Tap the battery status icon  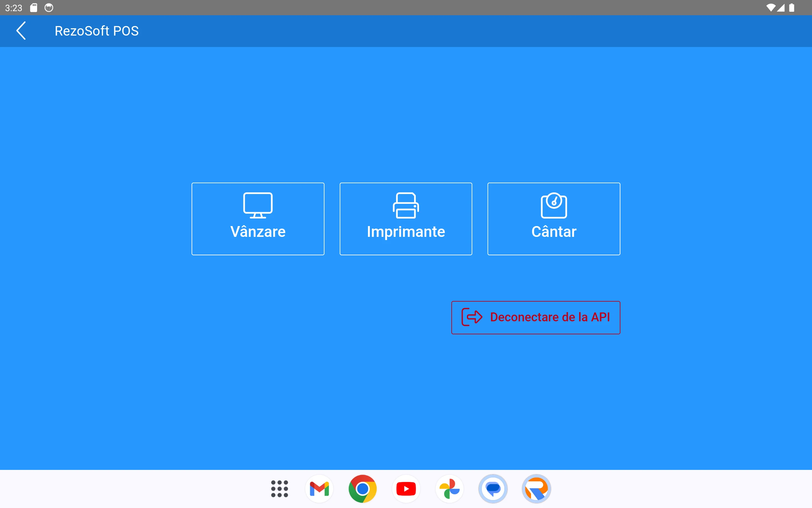coord(791,8)
